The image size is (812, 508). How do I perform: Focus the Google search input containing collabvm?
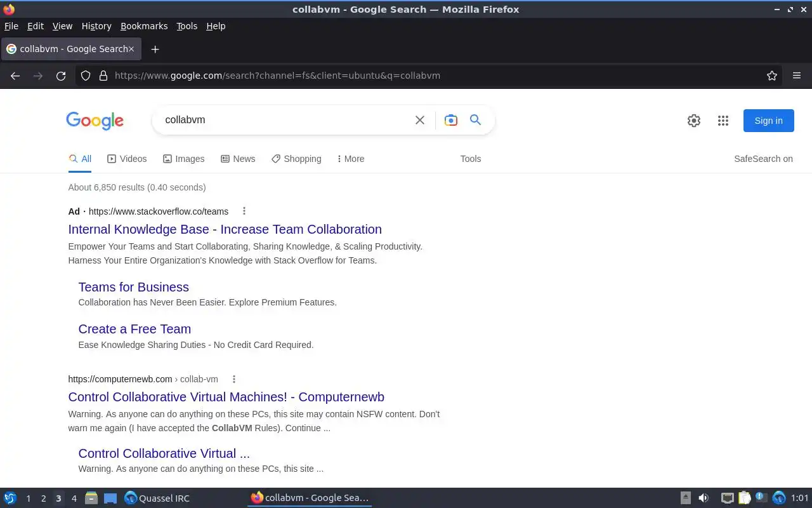285,120
